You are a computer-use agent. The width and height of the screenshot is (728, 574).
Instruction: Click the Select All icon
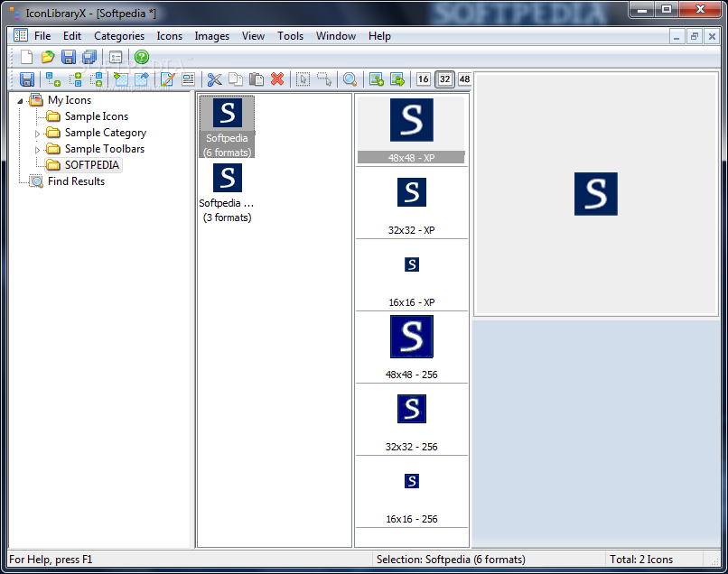point(303,79)
